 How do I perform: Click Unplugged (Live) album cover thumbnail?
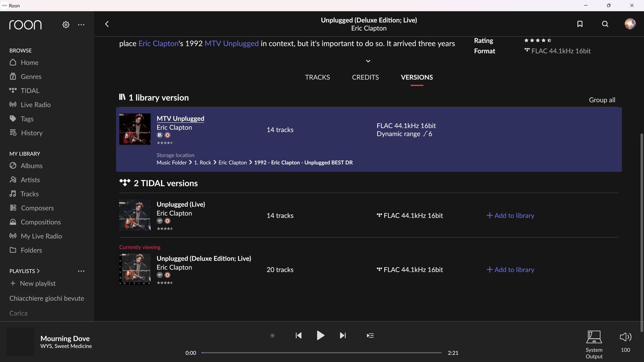click(x=135, y=215)
